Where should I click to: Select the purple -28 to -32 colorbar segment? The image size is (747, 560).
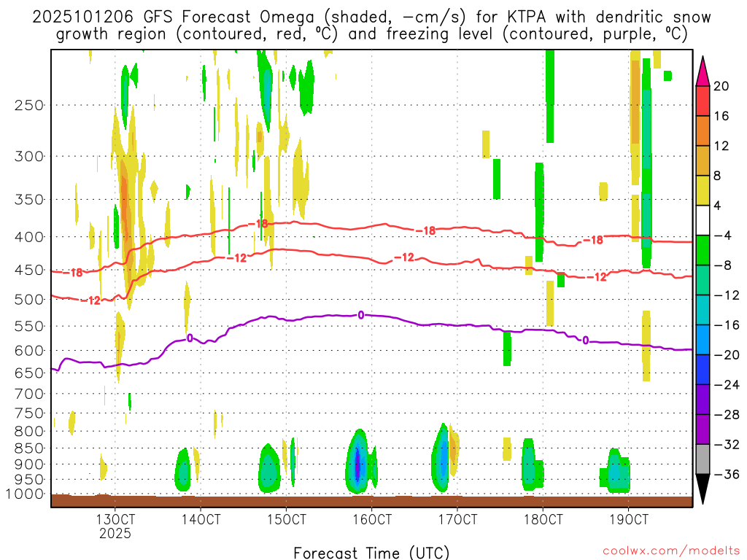(703, 429)
